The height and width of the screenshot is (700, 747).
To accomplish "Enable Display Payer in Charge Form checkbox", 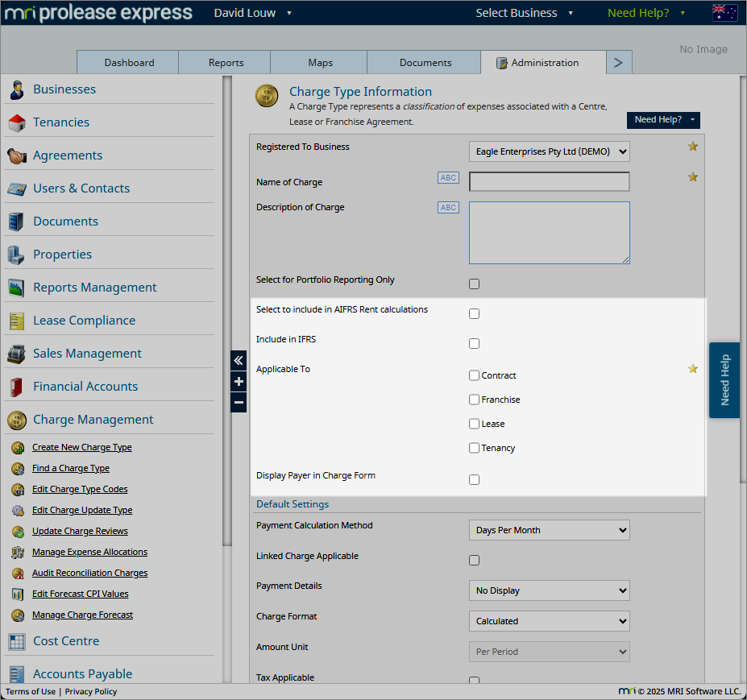I will click(474, 480).
